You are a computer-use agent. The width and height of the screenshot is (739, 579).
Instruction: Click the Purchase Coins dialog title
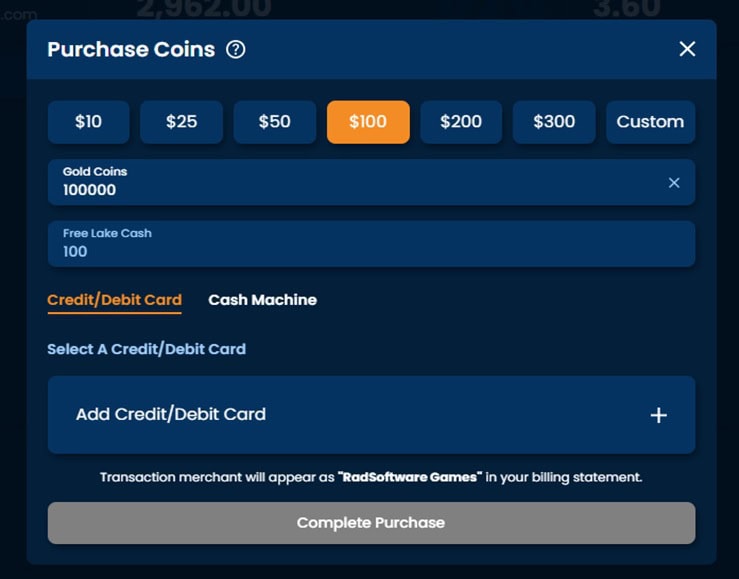(x=131, y=49)
